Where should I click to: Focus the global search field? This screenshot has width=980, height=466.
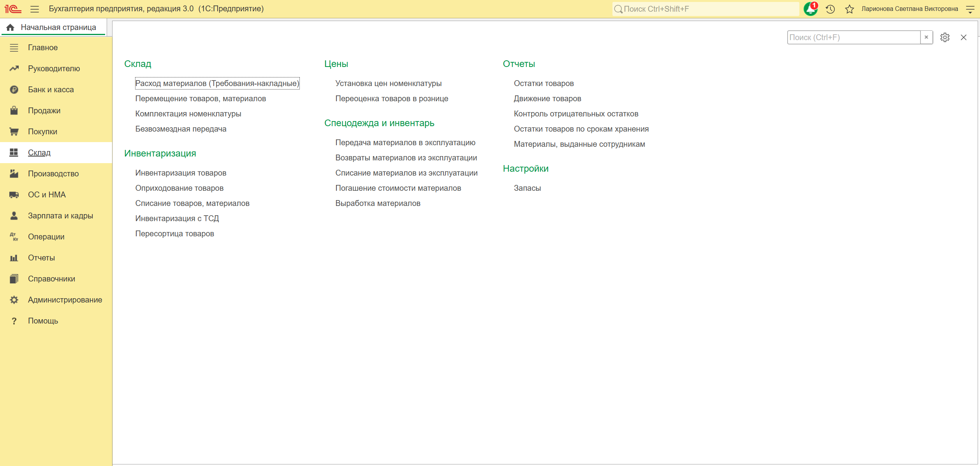(706, 9)
